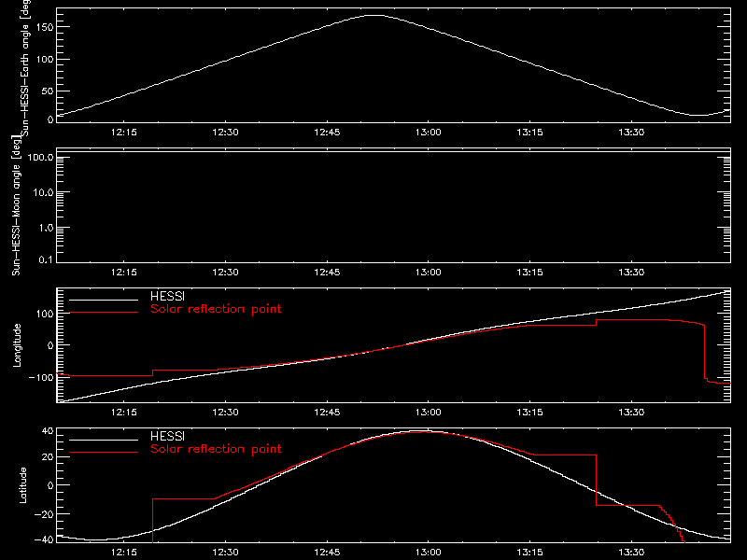Screen dimensions: 747x560
Task: Click 13:30 time label below Latitude plot
Action: click(x=631, y=553)
